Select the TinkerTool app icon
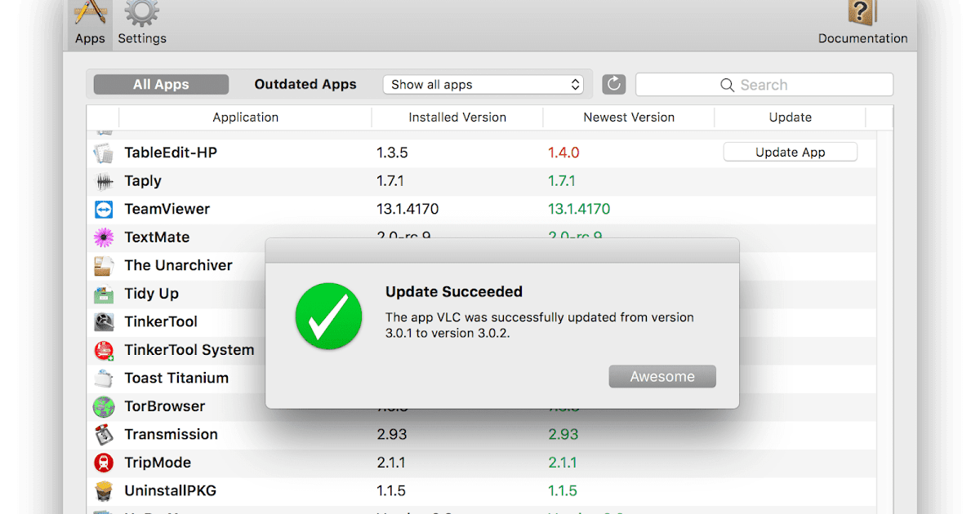 point(104,322)
